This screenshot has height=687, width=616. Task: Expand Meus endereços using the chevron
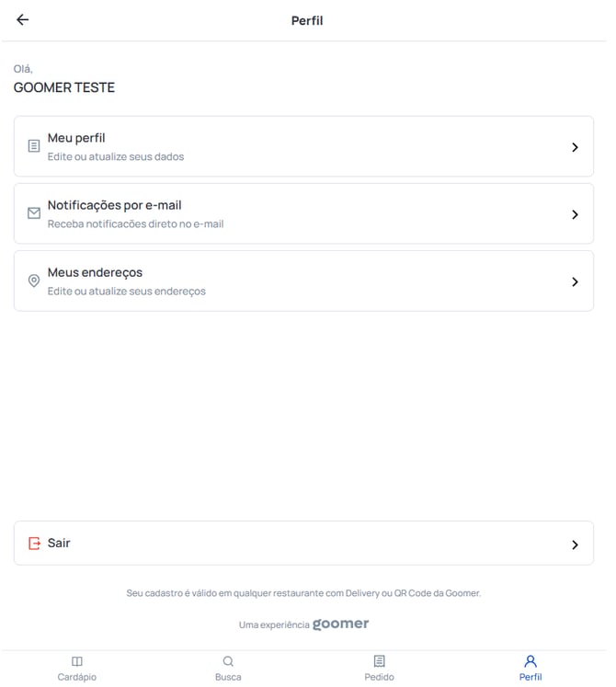tap(575, 282)
